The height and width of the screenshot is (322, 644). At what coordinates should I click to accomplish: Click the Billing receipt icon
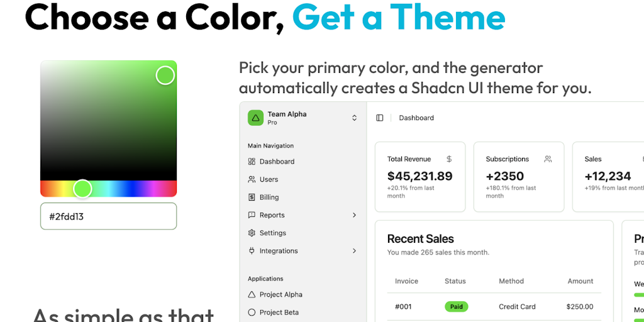(x=252, y=197)
